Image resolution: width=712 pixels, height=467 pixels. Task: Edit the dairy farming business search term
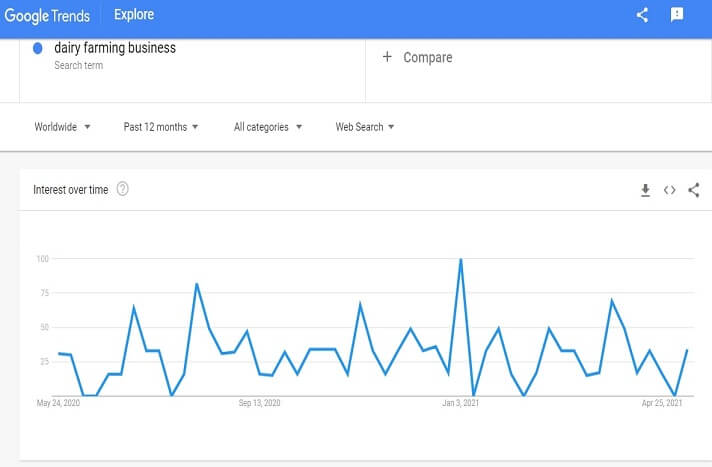pyautogui.click(x=115, y=47)
